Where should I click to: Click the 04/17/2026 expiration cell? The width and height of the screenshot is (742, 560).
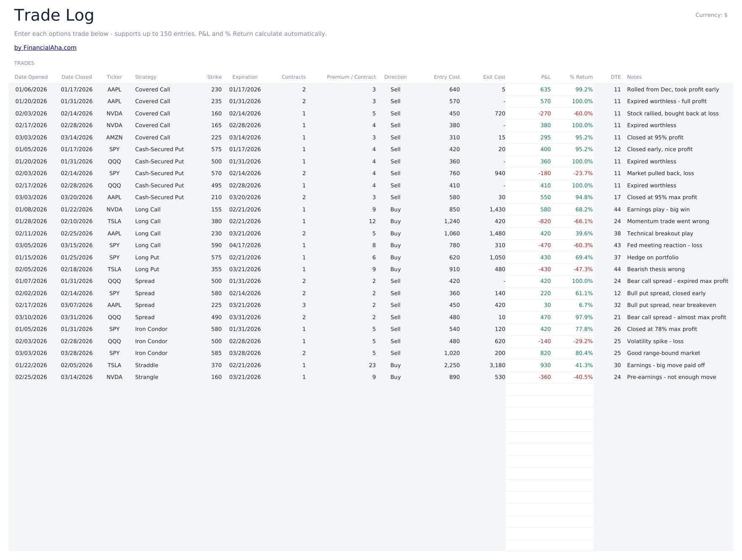coord(245,245)
